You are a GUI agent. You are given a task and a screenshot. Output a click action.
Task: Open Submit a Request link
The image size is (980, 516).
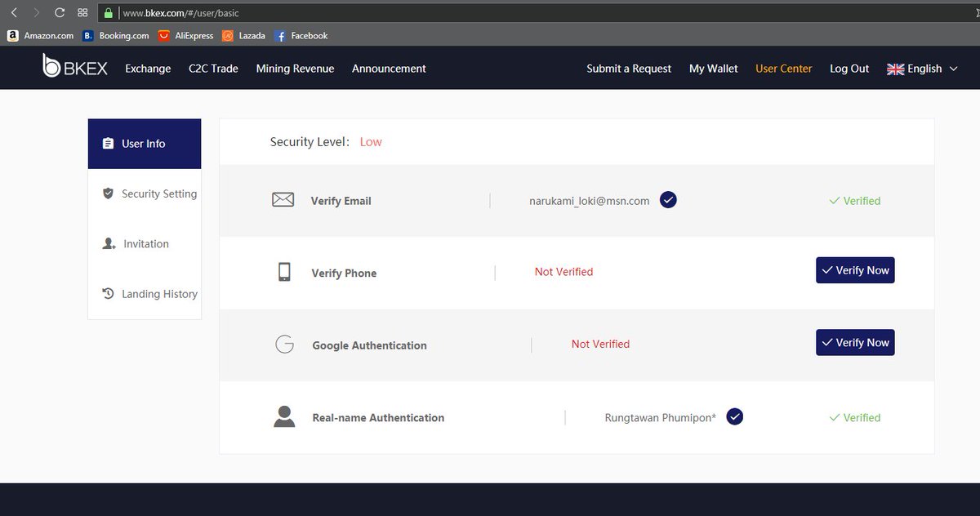629,69
